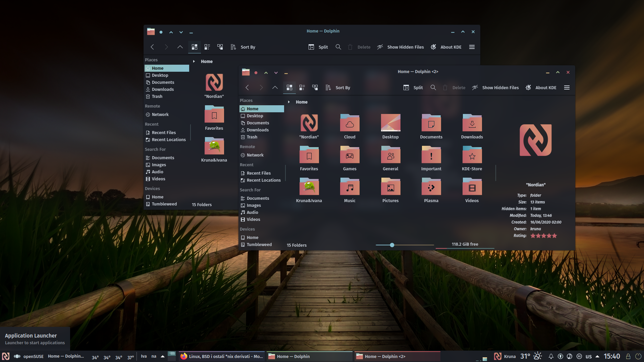The image size is (644, 362).
Task: Open Favorites folder in back Dolphin window
Action: click(214, 118)
